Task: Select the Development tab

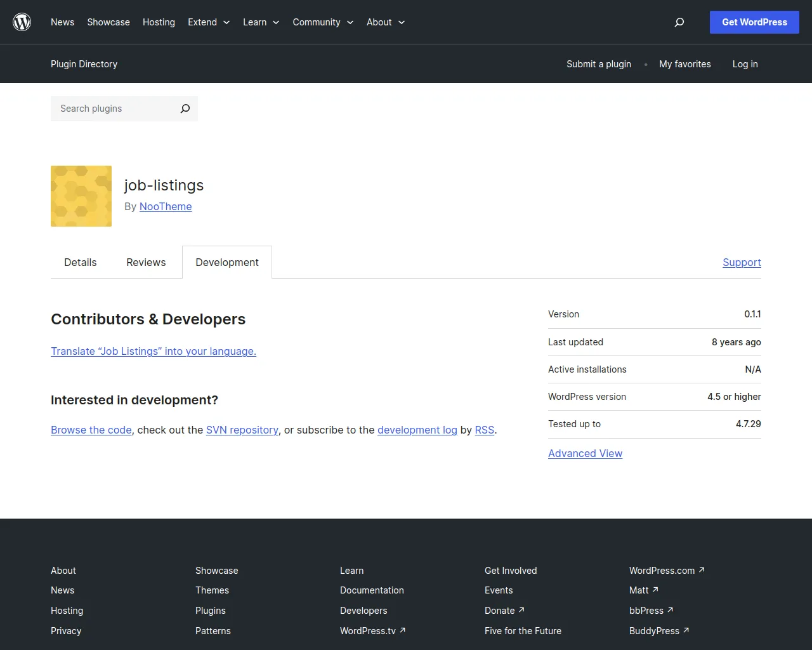Action: [x=227, y=262]
